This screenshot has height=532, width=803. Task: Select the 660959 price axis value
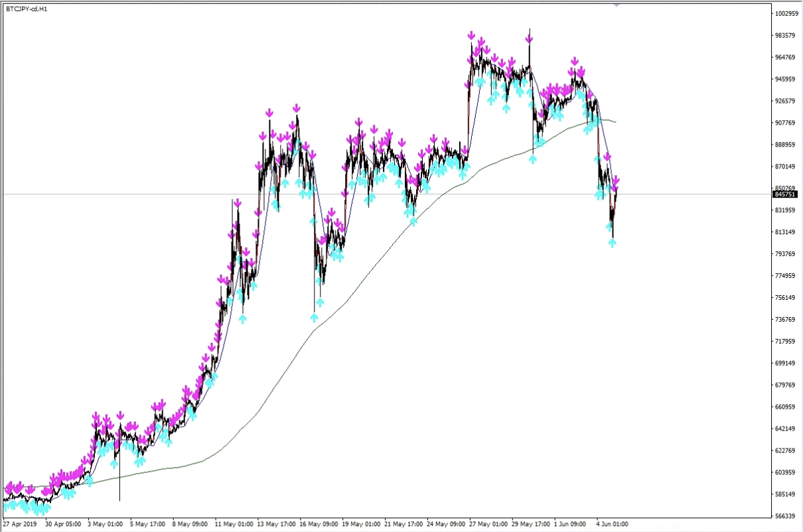(x=786, y=408)
